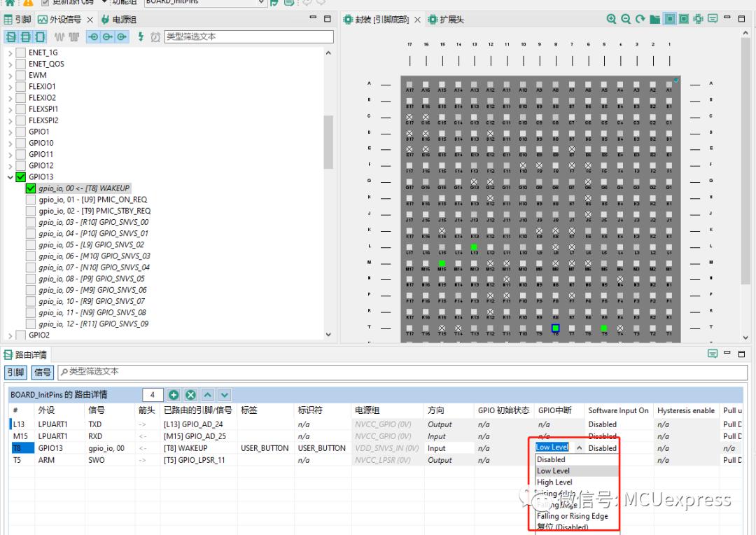Click the 引脚 filter button in routing details
This screenshot has width=756, height=535.
pos(16,372)
